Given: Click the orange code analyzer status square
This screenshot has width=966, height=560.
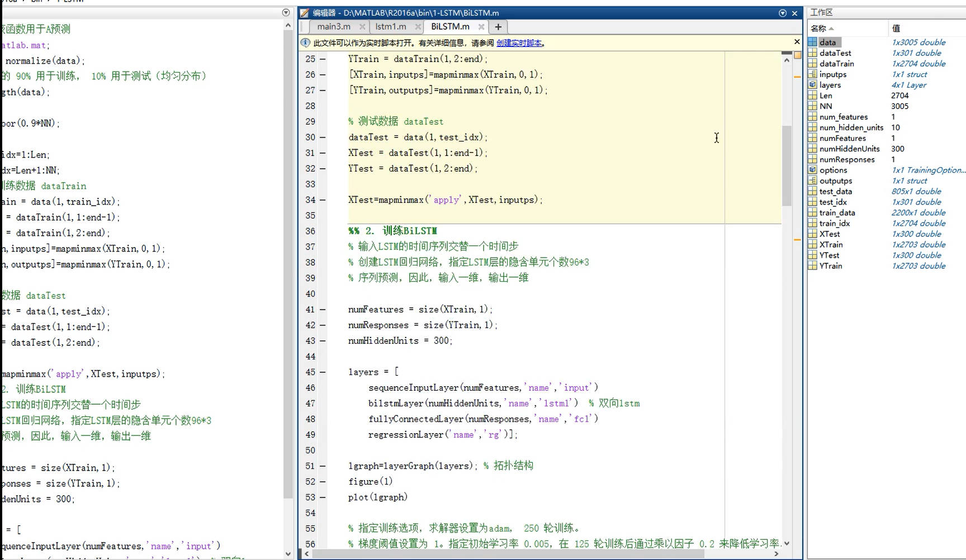Looking at the screenshot, I should pos(798,55).
